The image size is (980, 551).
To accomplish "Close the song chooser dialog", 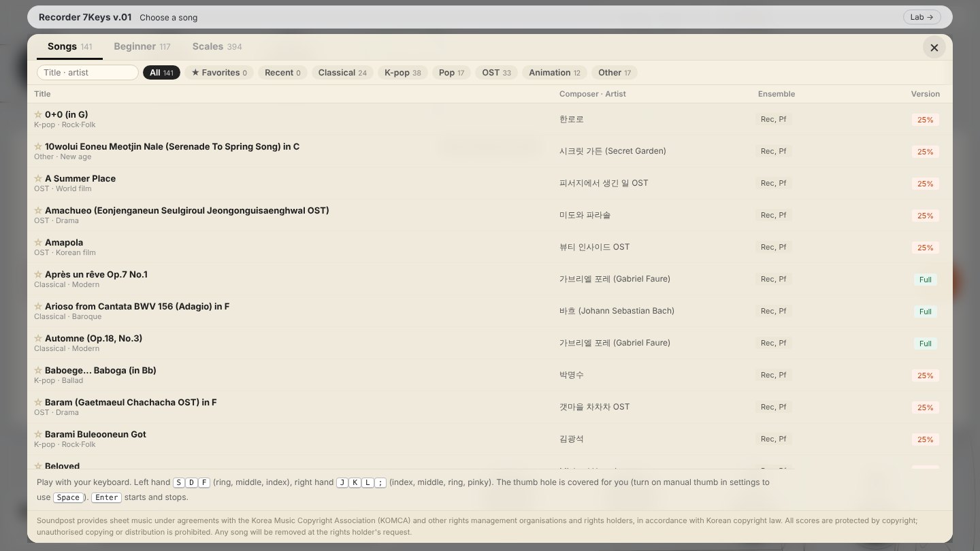I will pos(934,48).
